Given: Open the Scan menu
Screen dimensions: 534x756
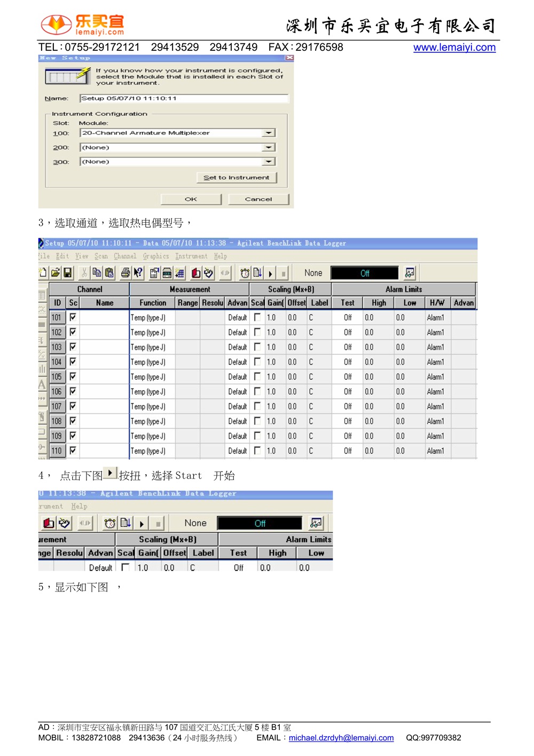Looking at the screenshot, I should coord(101,256).
